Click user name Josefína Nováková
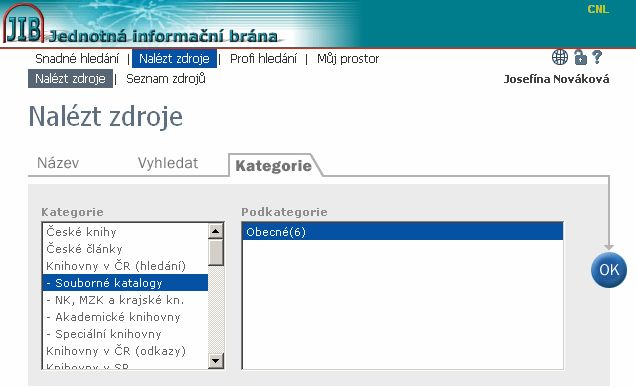 tap(556, 79)
